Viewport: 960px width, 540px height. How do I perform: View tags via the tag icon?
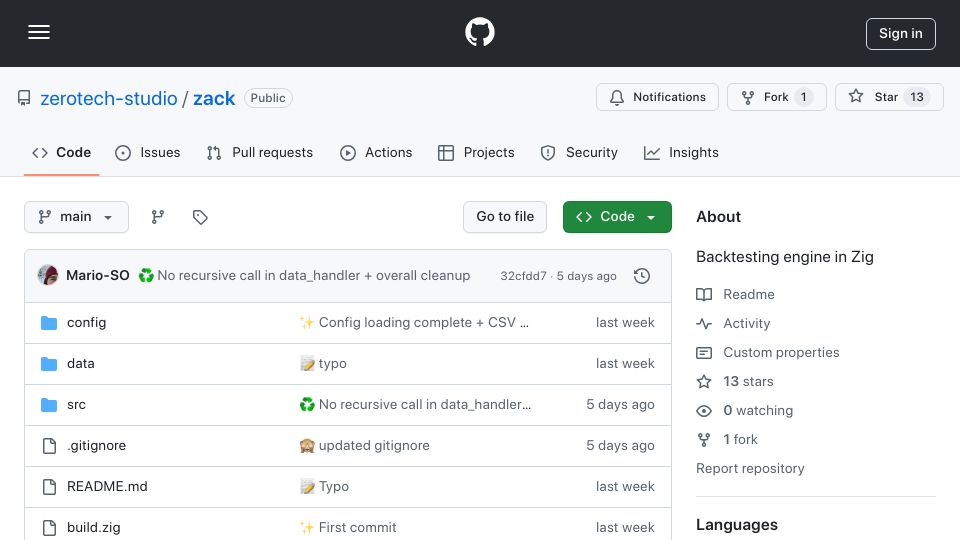(x=200, y=217)
